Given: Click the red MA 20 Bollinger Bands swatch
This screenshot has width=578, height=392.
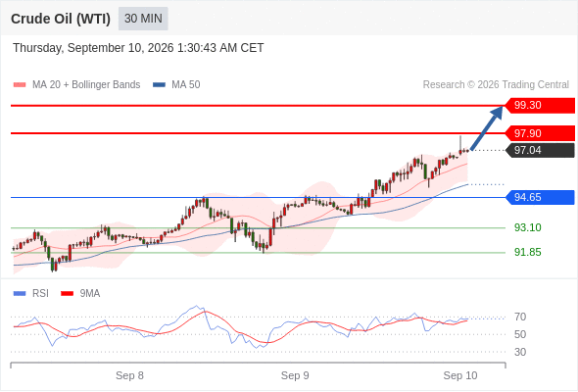Looking at the screenshot, I should pyautogui.click(x=20, y=85).
